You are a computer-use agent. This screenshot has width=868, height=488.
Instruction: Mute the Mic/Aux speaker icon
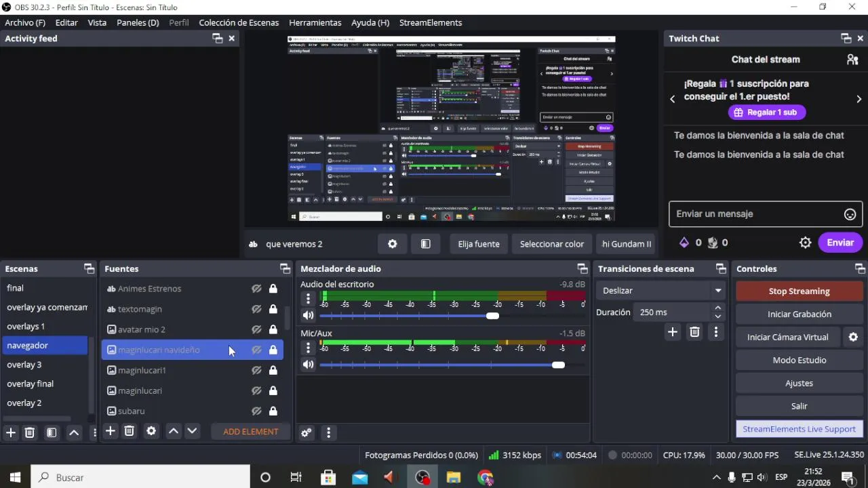point(308,365)
